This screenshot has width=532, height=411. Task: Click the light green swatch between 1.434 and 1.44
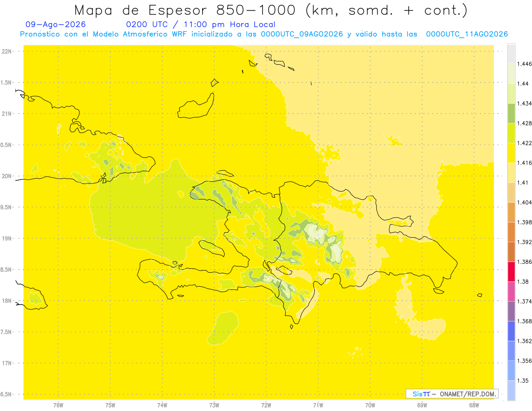pyautogui.click(x=511, y=94)
